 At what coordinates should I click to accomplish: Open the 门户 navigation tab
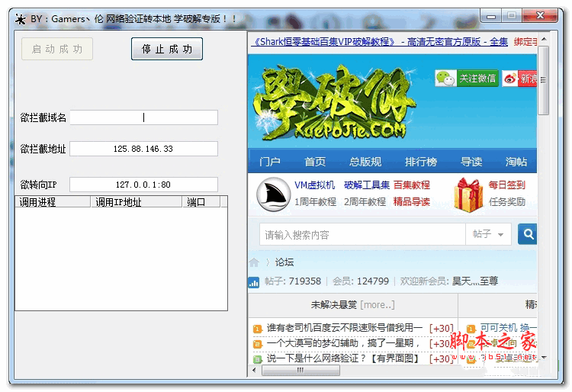coord(270,162)
